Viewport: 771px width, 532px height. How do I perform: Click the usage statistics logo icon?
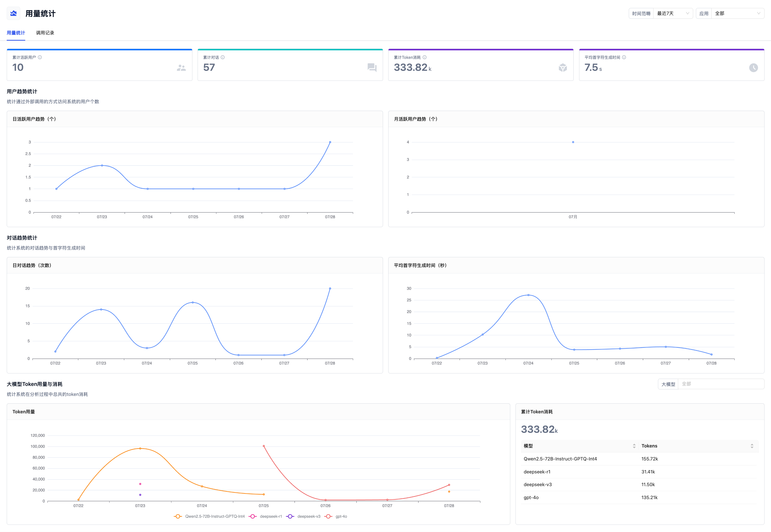(x=13, y=13)
